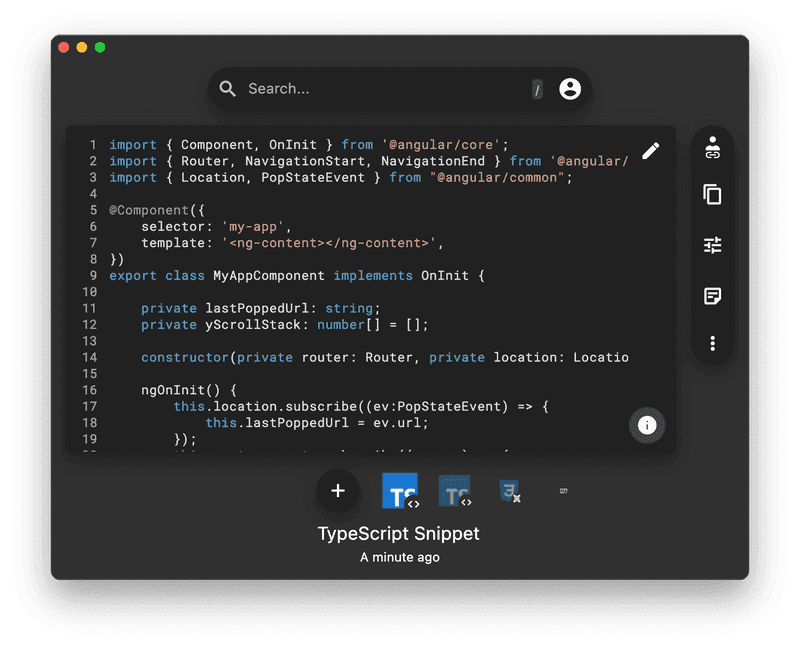Image resolution: width=800 pixels, height=647 pixels.
Task: Open the snippet adjustment sliders icon
Action: tap(712, 244)
